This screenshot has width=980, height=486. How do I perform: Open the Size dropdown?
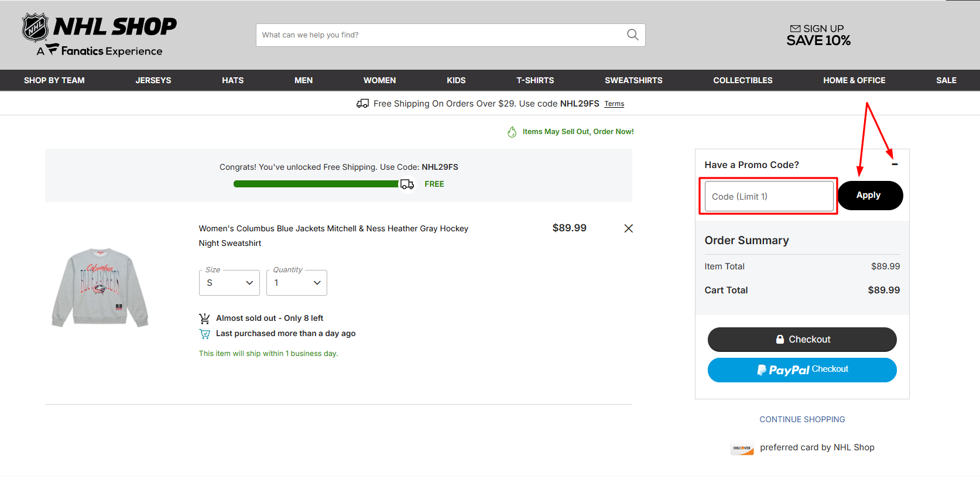tap(229, 283)
